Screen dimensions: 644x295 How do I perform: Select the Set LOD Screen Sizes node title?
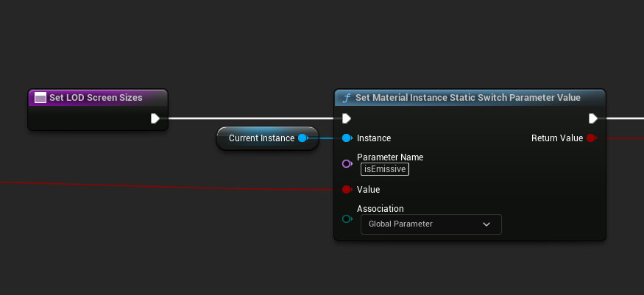(x=96, y=98)
